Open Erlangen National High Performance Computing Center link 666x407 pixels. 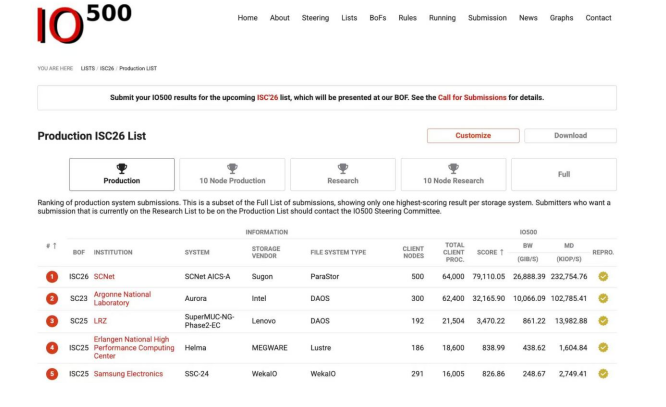(x=134, y=348)
